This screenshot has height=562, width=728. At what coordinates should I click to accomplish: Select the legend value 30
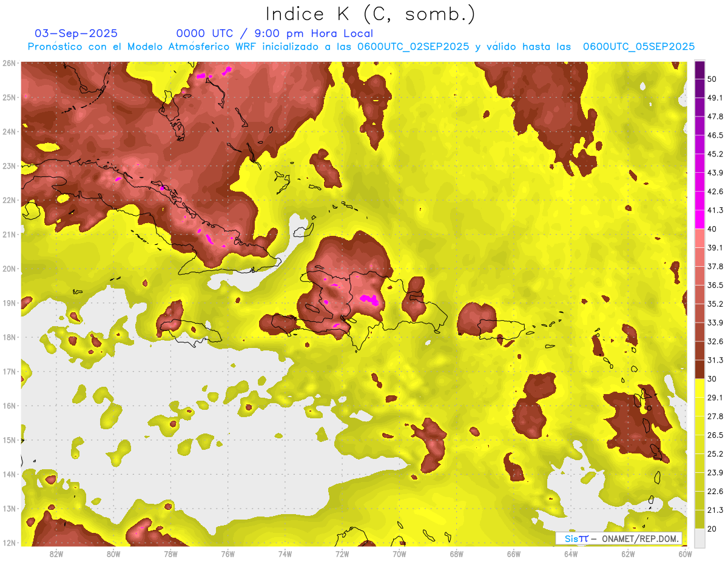(x=712, y=379)
